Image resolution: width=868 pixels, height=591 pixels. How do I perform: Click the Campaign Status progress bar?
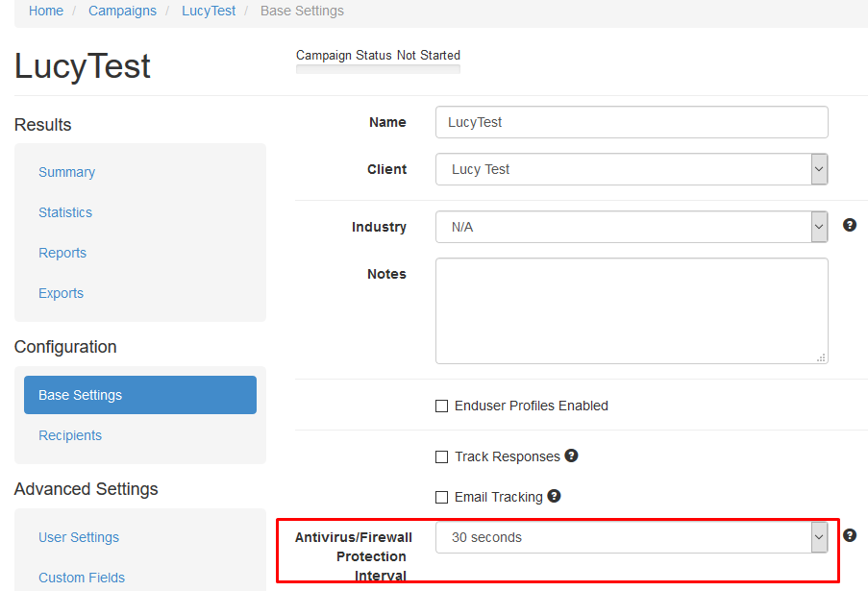(x=378, y=69)
